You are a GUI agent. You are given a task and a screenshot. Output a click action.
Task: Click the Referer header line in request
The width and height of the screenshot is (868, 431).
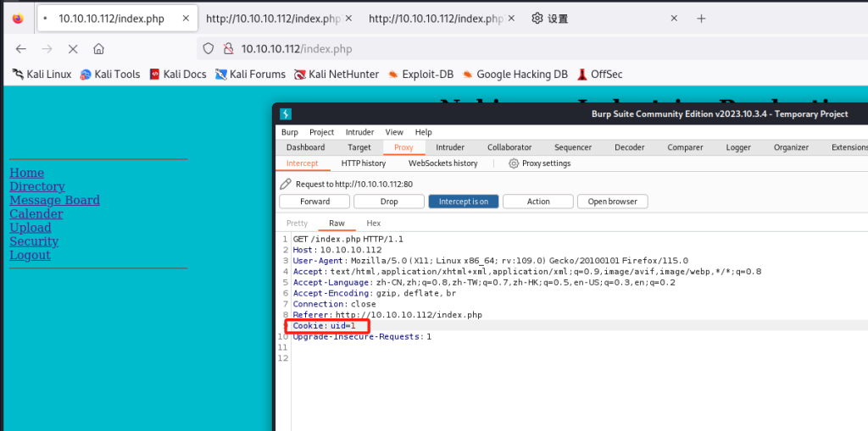pos(387,315)
